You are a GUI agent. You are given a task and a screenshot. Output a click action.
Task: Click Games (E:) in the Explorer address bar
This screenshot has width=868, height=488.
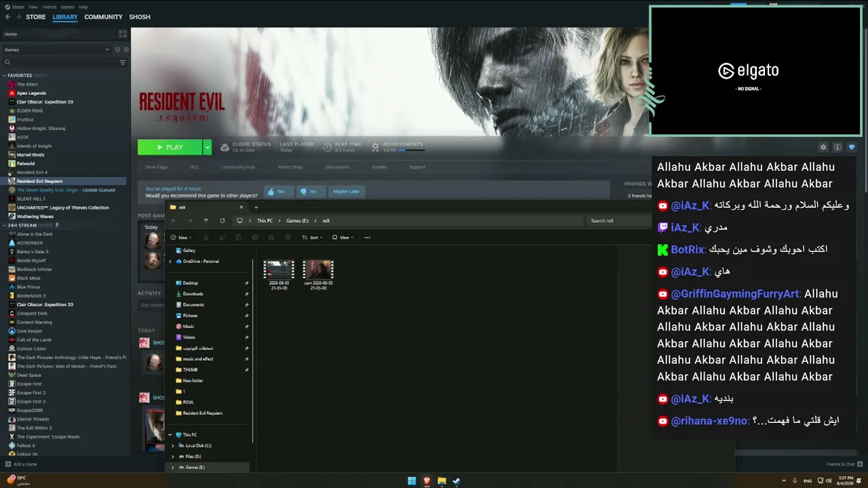point(297,221)
